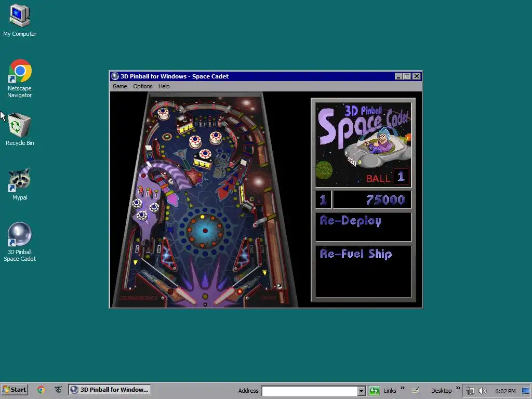Launch Chrome from the quick launch bar

coord(41,390)
